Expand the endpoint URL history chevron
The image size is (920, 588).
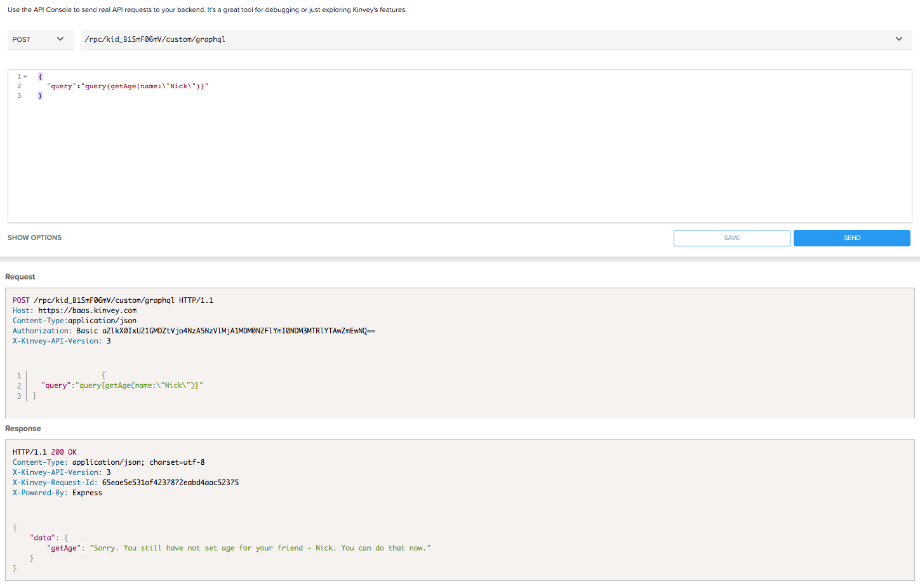(x=898, y=39)
